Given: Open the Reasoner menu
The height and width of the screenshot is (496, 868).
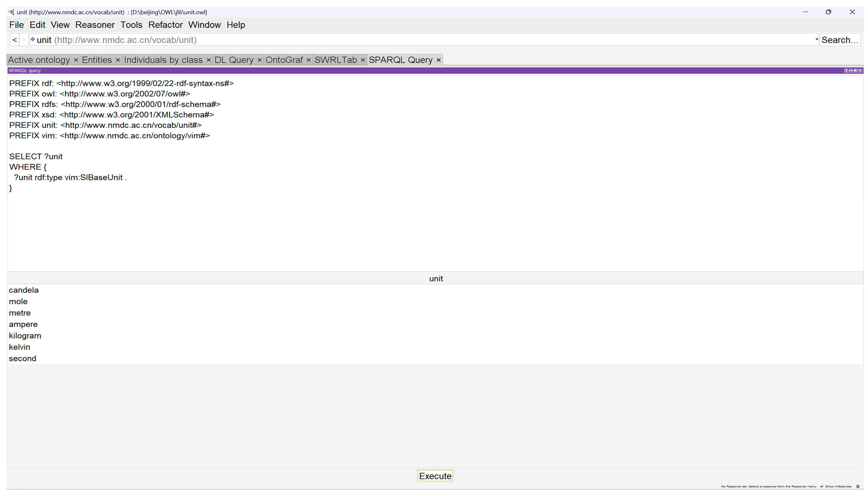Looking at the screenshot, I should coord(95,25).
